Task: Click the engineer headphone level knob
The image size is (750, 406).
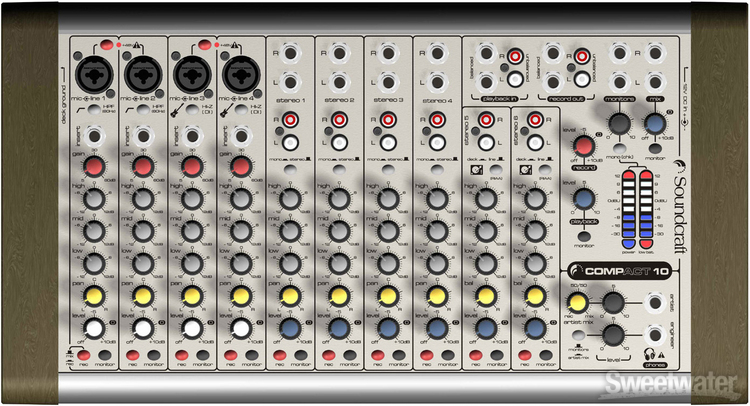Action: click(613, 335)
